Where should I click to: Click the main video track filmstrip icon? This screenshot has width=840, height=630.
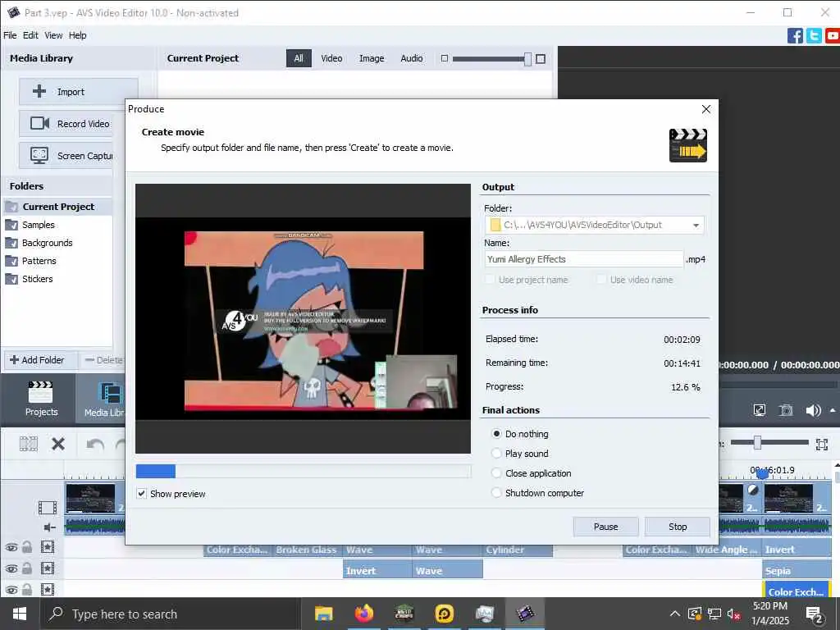[47, 507]
